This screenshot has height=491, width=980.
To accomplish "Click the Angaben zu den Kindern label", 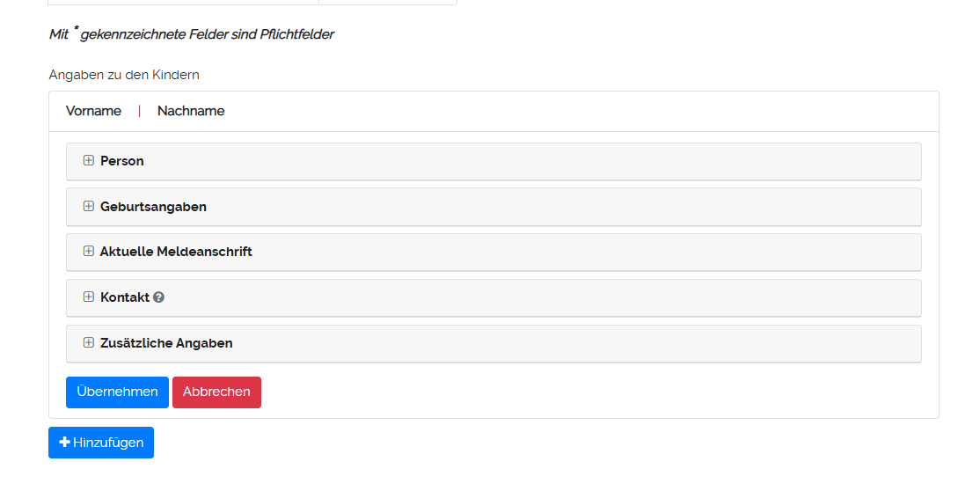I will point(124,75).
